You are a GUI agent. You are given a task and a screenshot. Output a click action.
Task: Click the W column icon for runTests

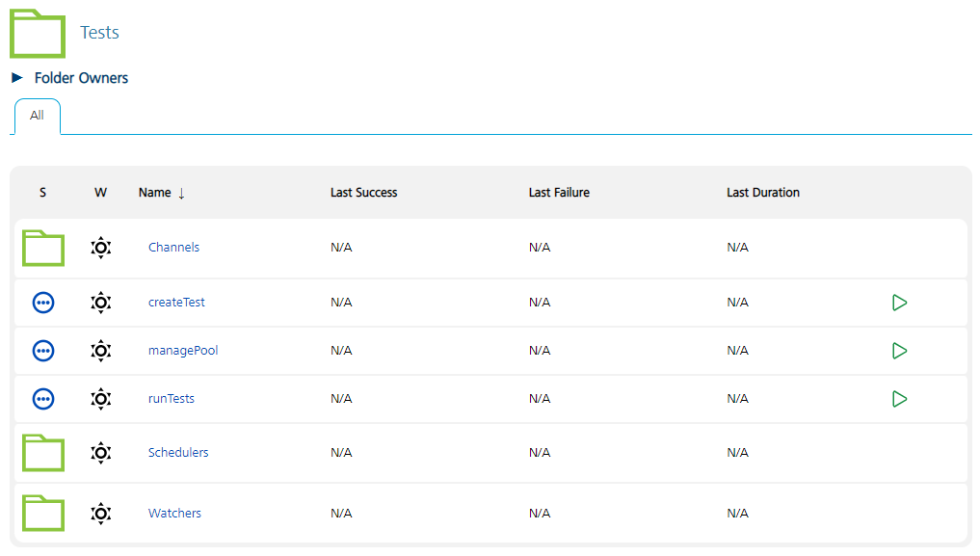[100, 398]
